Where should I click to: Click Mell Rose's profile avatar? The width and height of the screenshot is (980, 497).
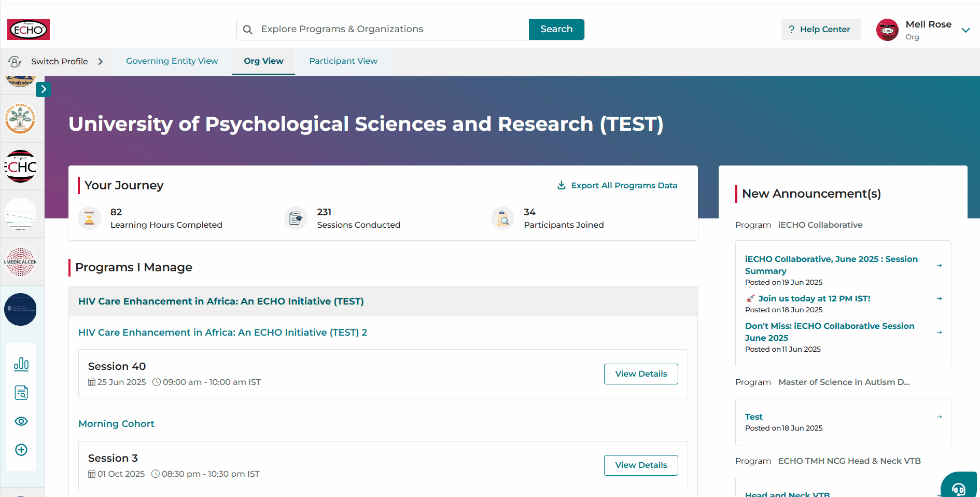click(x=887, y=30)
